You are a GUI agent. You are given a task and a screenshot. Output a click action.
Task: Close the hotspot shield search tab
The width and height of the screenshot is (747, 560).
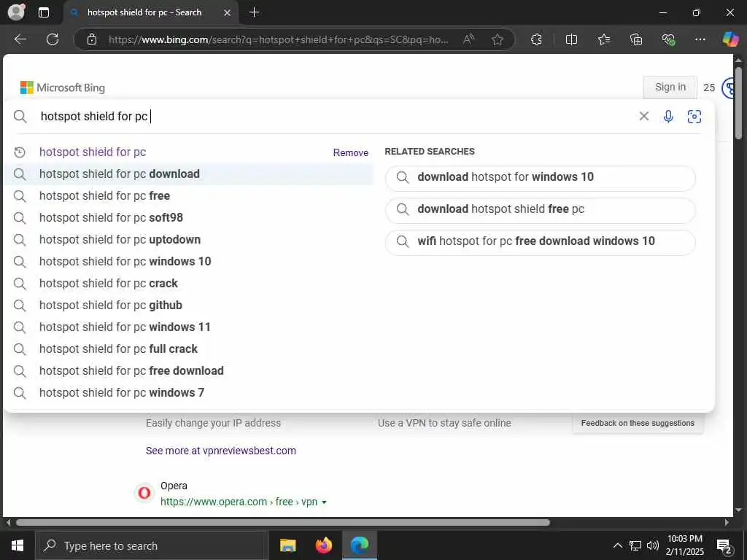[x=228, y=13]
